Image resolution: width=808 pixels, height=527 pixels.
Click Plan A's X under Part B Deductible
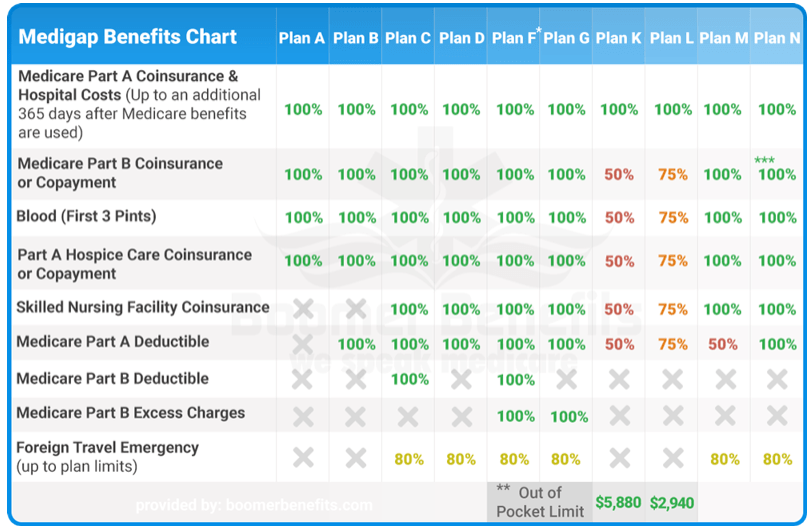(303, 380)
